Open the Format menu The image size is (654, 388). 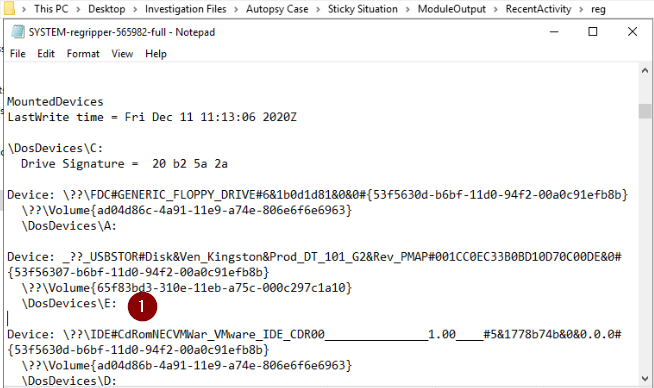tap(83, 54)
